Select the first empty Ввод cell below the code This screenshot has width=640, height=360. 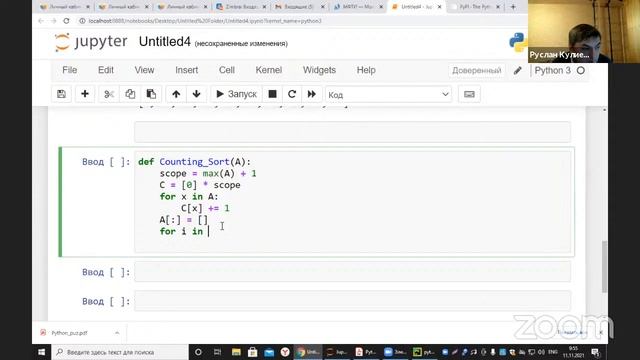353,272
